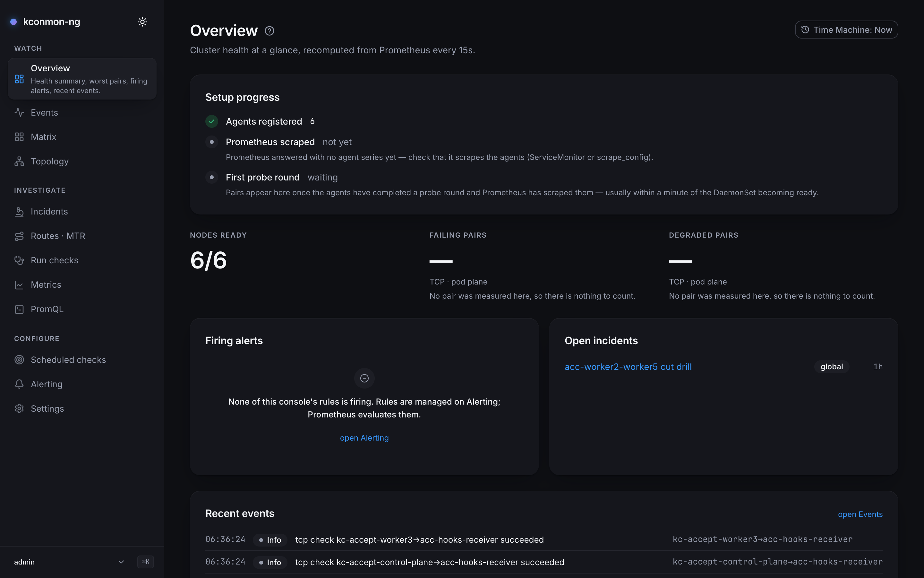
Task: Click the Info badge on kc-accept-worker3 event
Action: [x=270, y=540]
